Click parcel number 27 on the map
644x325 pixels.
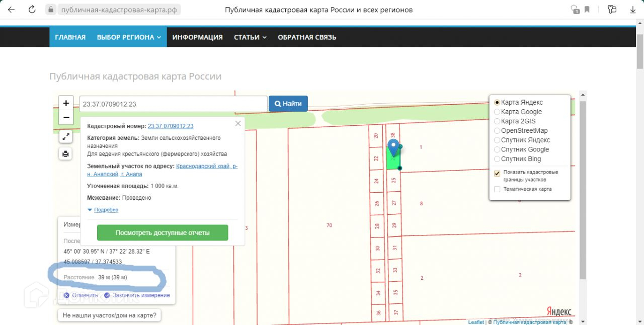(394, 203)
